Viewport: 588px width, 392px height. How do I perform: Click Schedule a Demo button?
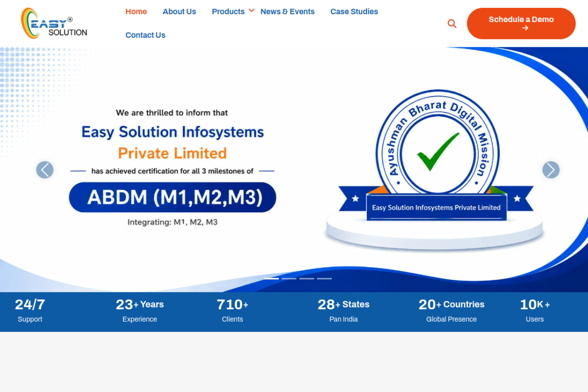tap(521, 23)
